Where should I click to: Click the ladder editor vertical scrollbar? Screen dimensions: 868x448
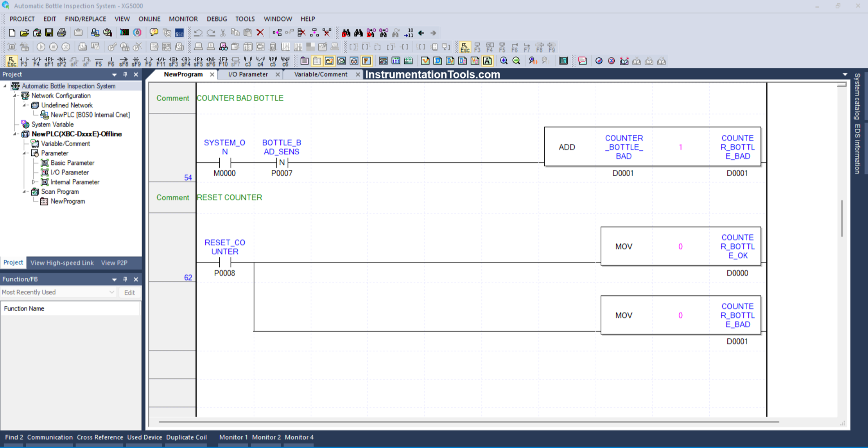tap(842, 219)
